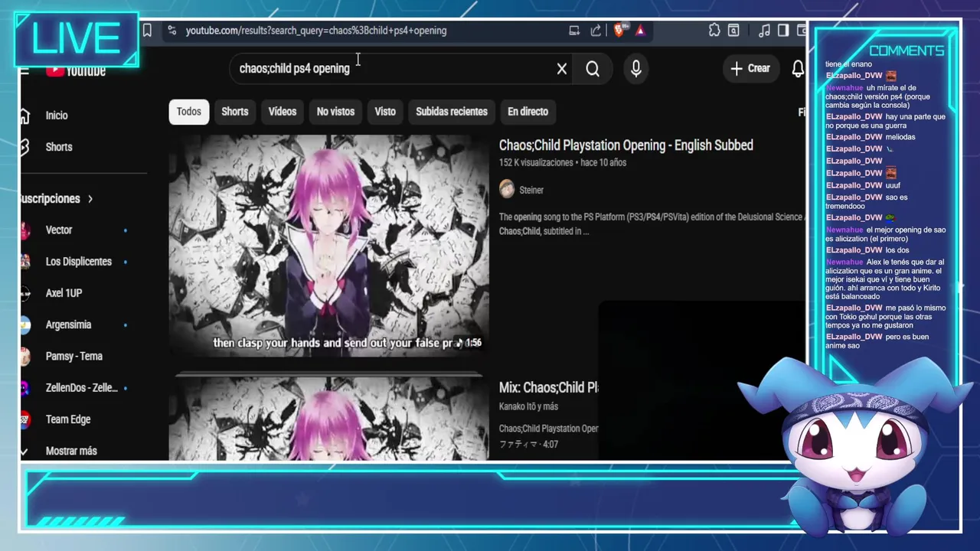The image size is (980, 551).
Task: Click the Steiner channel avatar
Action: tap(507, 190)
